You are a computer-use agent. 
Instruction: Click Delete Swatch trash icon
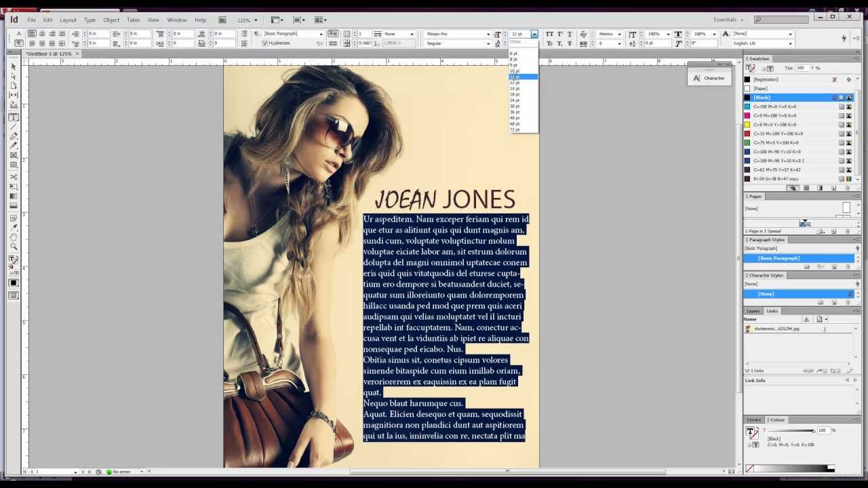[847, 188]
